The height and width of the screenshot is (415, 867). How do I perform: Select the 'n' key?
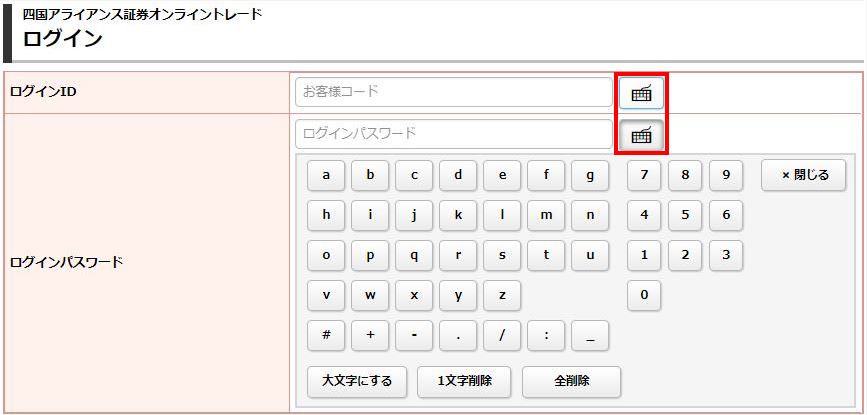tap(590, 216)
